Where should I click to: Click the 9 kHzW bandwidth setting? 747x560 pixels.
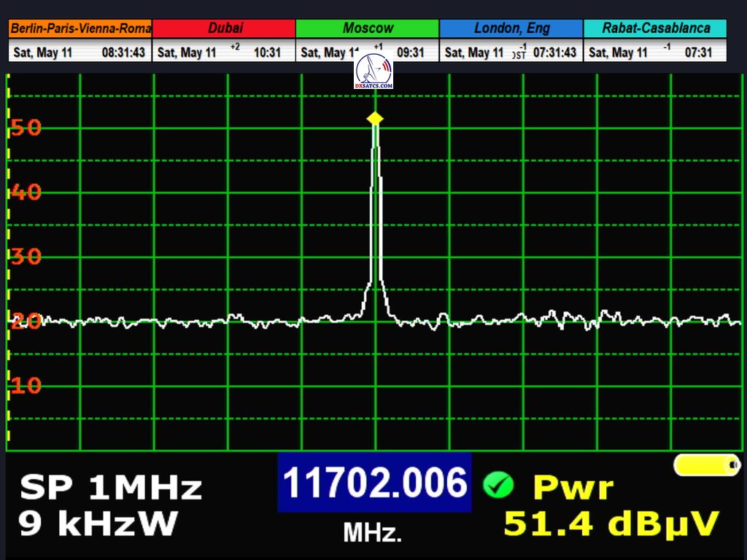click(98, 524)
